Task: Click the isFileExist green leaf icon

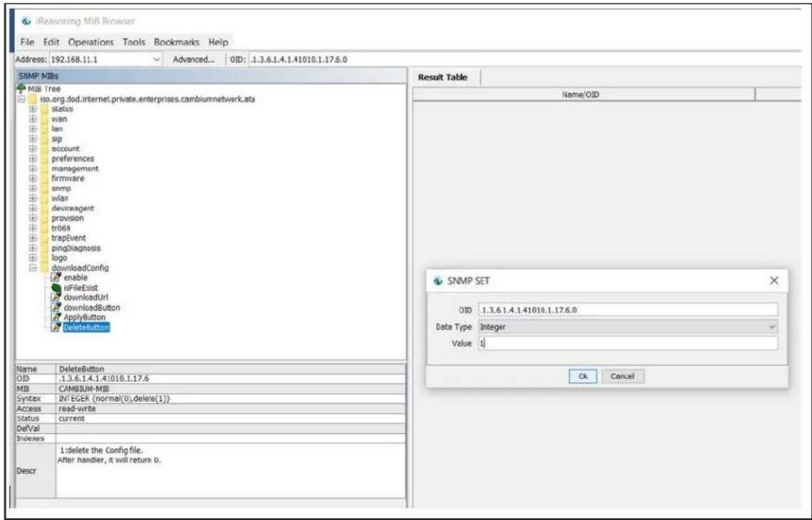Action: tap(56, 287)
